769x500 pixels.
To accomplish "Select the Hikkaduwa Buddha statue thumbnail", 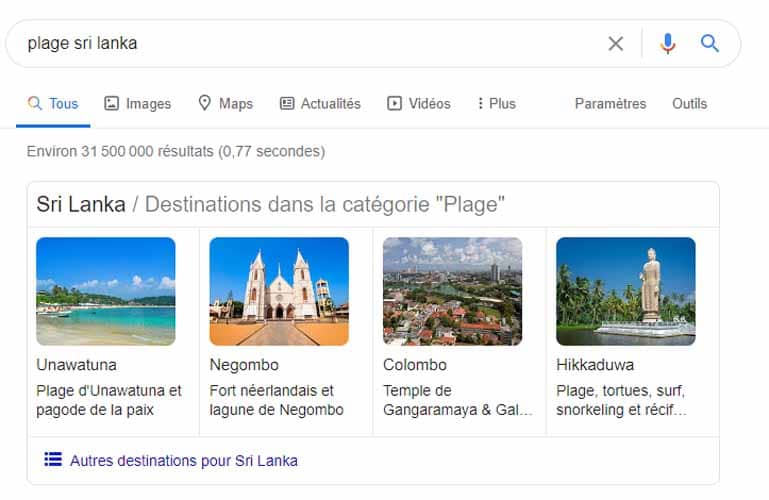I will [626, 292].
